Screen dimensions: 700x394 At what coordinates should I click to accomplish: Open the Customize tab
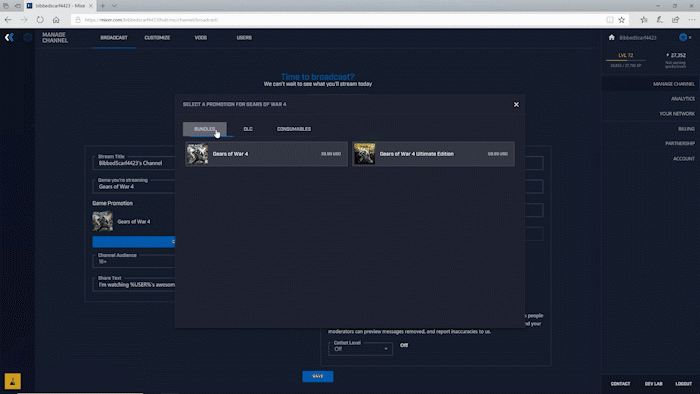click(x=157, y=38)
